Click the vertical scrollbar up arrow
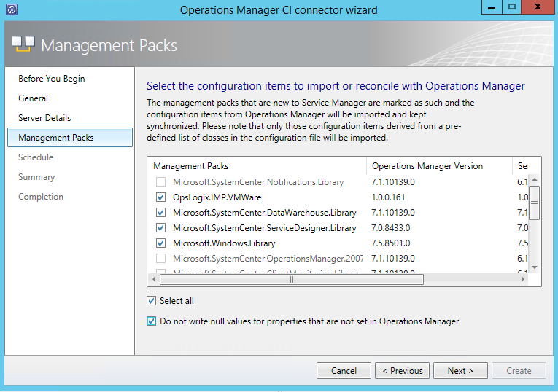The width and height of the screenshot is (558, 392). pos(534,180)
